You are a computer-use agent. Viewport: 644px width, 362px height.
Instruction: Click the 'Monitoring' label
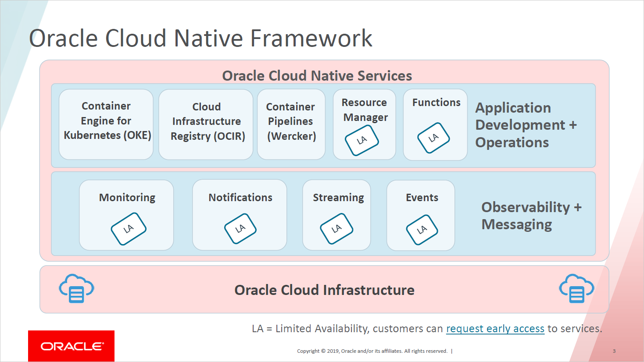[x=127, y=198]
